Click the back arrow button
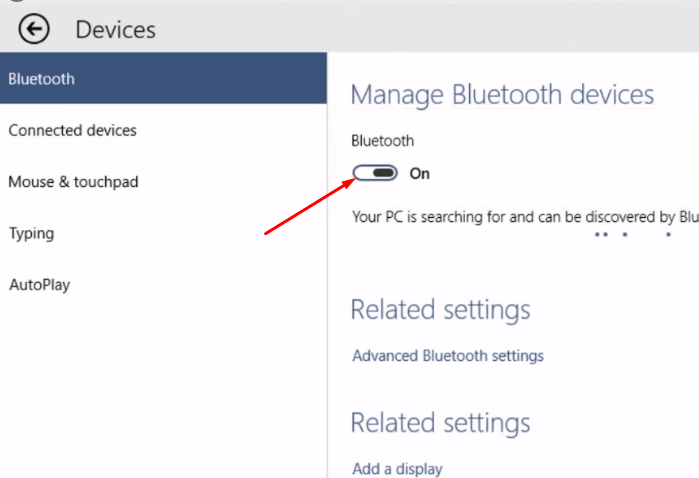Viewport: 699px width, 478px height. [x=33, y=29]
